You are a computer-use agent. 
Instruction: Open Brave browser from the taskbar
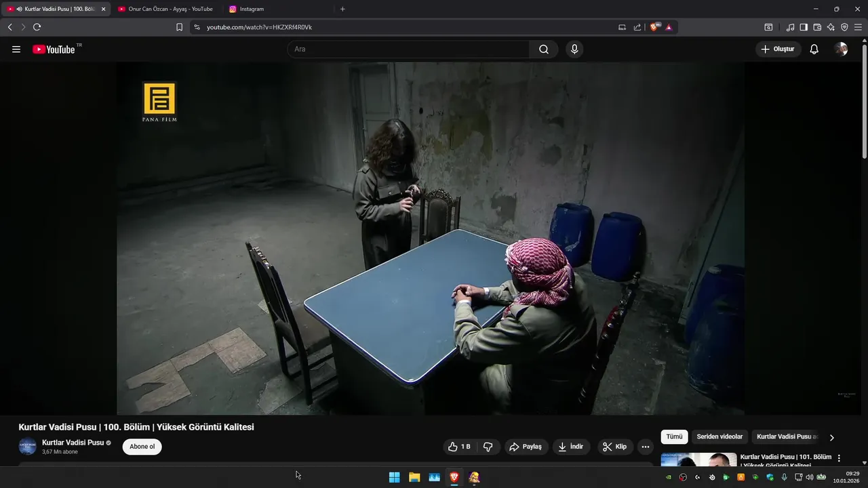(454, 477)
